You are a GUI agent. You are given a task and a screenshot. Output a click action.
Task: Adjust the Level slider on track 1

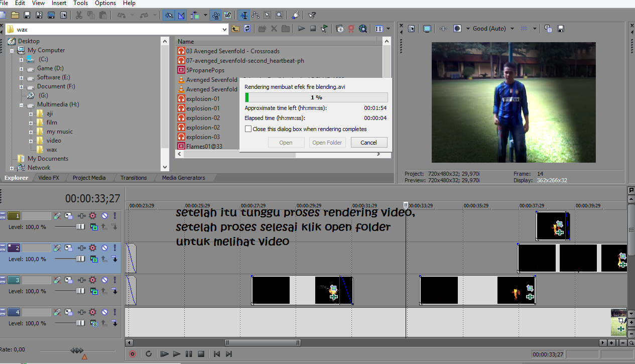pos(80,227)
